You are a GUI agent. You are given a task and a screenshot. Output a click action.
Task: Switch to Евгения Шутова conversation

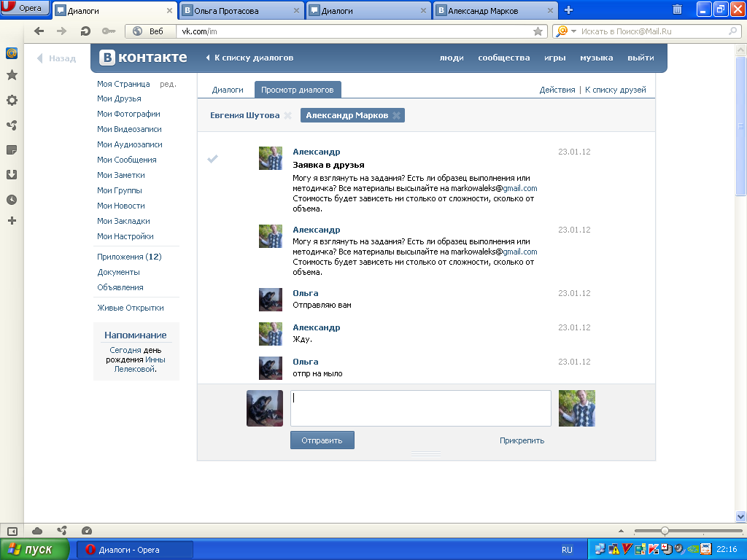[x=245, y=115]
